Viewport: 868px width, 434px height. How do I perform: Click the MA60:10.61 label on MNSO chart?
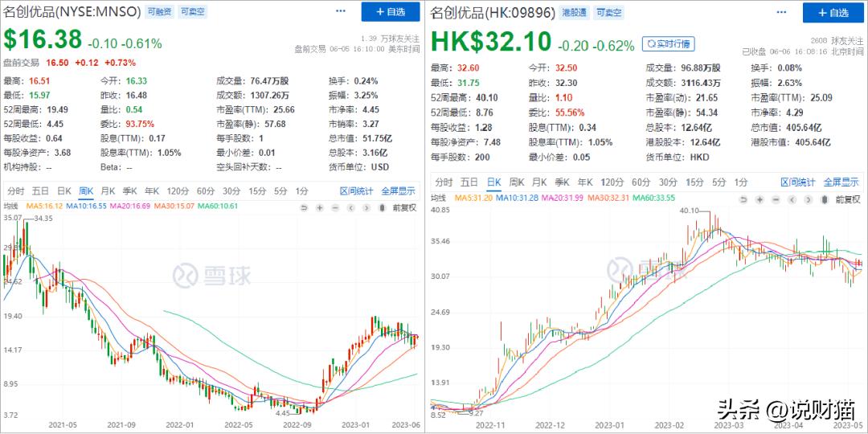click(216, 206)
